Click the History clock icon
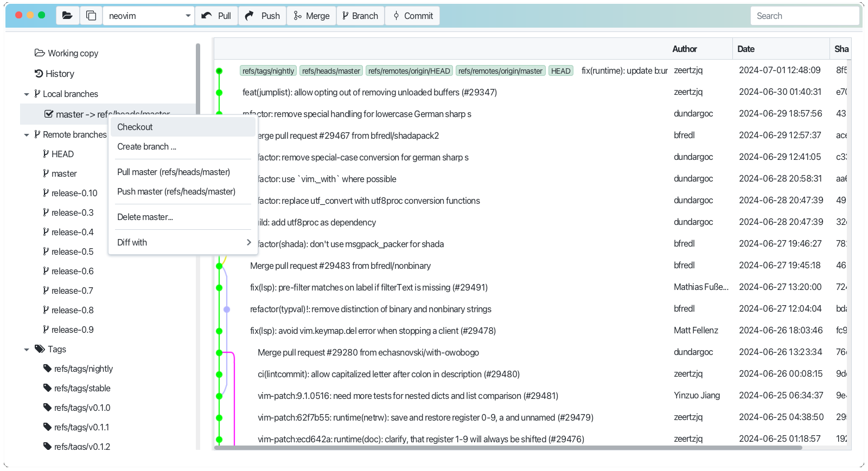Screen dimensions: 868x471 (39, 74)
